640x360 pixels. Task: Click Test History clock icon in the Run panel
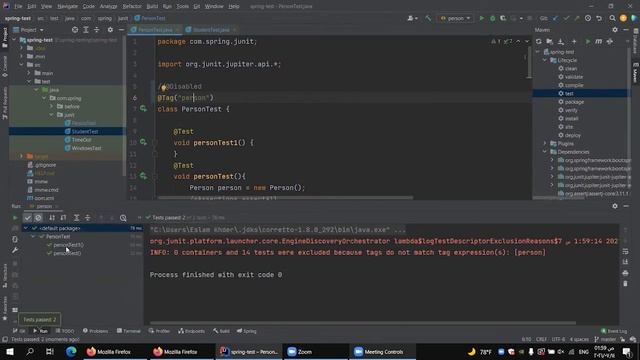[x=123, y=218]
